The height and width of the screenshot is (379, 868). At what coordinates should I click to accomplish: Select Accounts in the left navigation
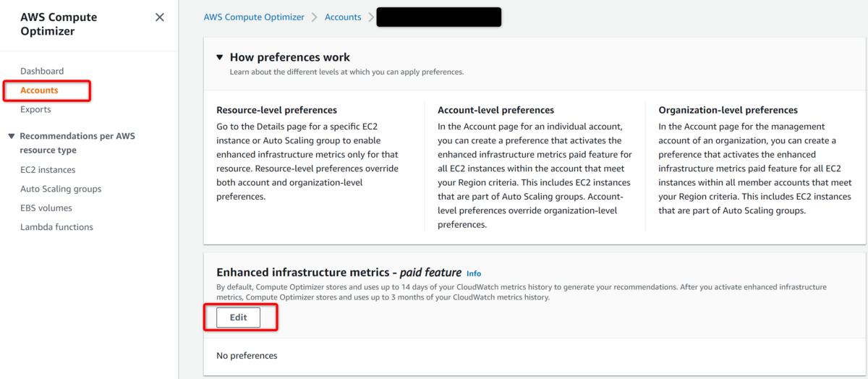click(39, 90)
